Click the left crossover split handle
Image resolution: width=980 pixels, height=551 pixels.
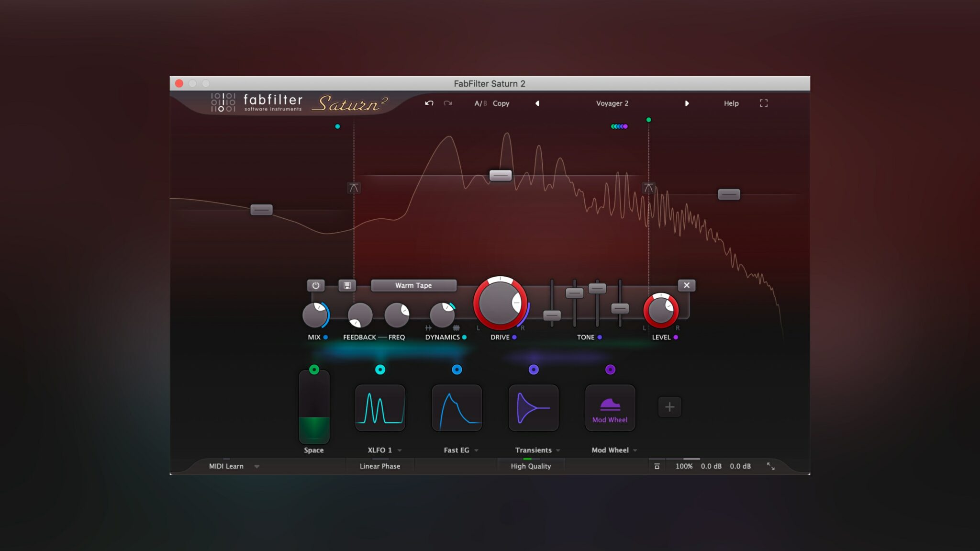pos(354,188)
